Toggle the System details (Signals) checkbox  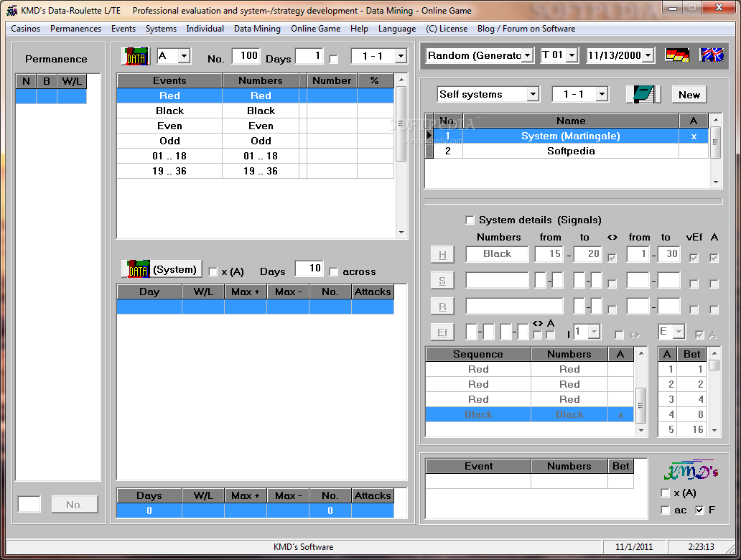pos(470,220)
